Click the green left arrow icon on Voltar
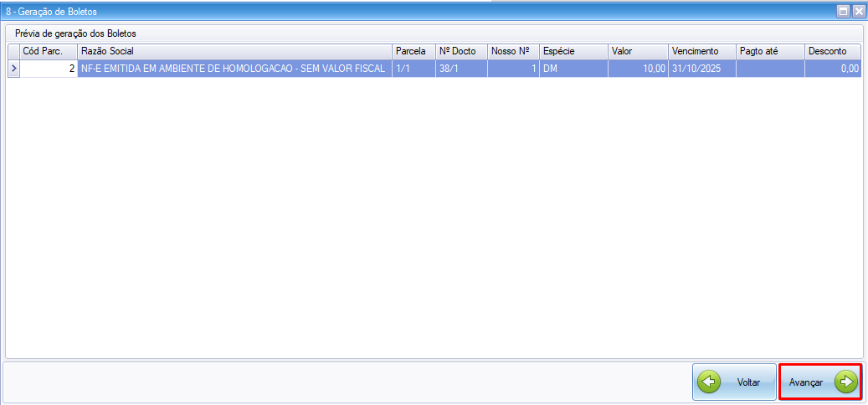868x405 pixels. coord(710,382)
